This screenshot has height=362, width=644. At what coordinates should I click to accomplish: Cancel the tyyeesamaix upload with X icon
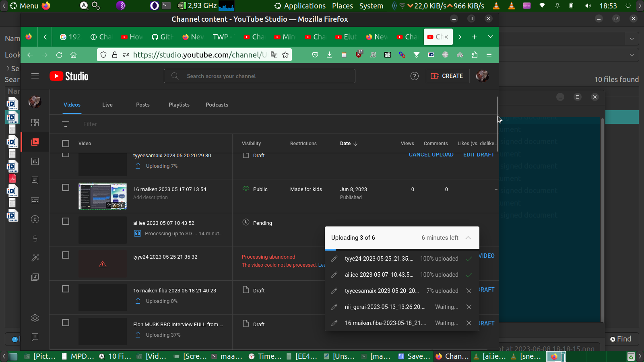[469, 291]
